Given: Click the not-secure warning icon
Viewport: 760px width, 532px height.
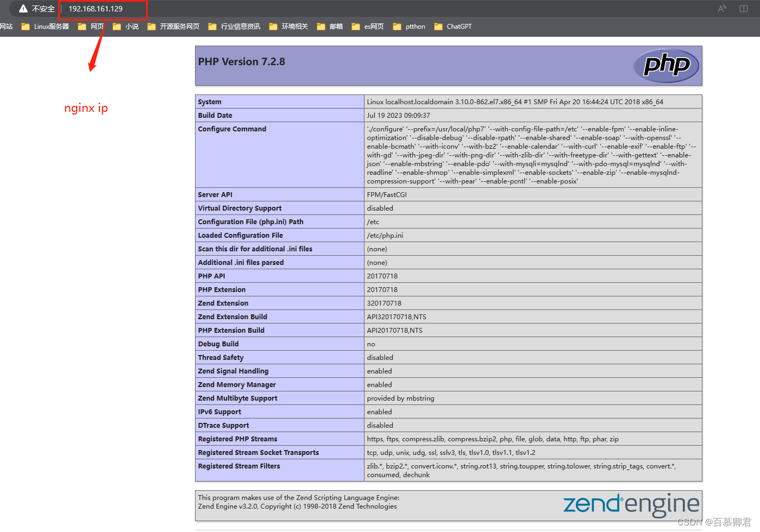Looking at the screenshot, I should point(23,9).
